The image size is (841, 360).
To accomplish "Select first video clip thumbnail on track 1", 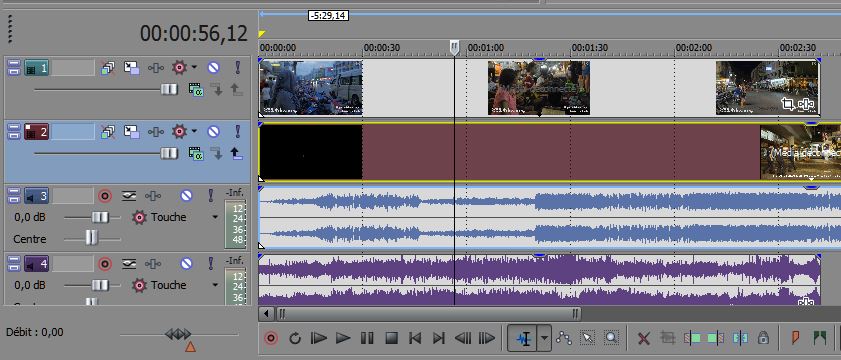I will pyautogui.click(x=311, y=87).
